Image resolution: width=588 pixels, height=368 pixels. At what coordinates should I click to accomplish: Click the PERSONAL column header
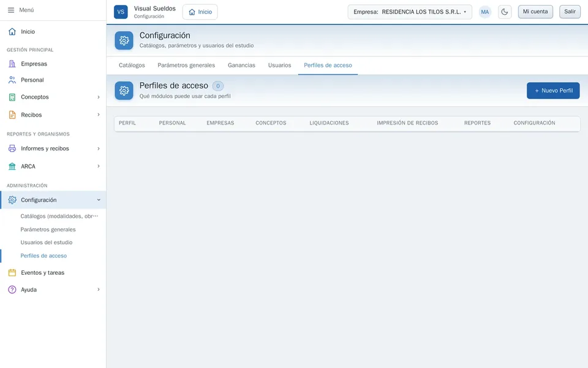click(173, 123)
